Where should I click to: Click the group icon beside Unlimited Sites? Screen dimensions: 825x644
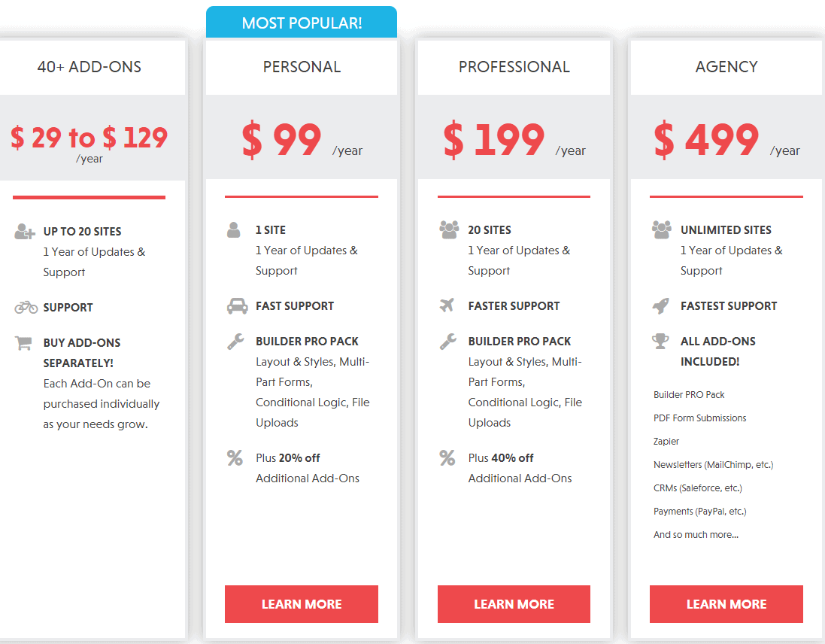(662, 229)
